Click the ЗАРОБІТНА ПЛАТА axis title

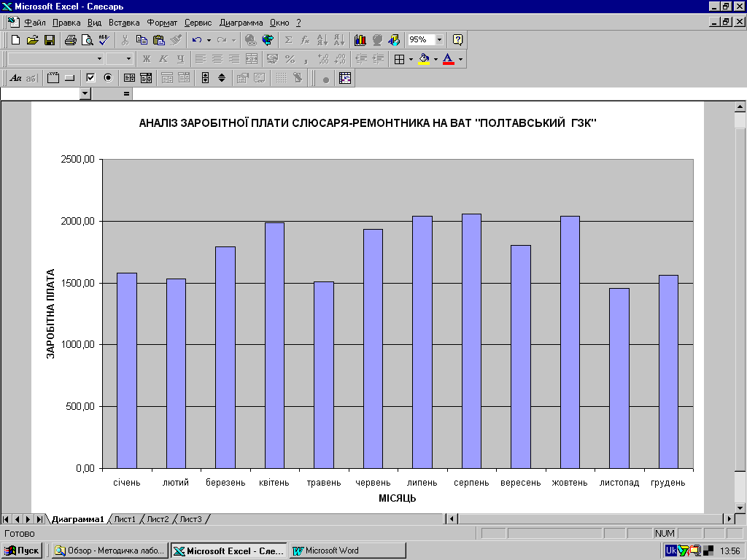pyautogui.click(x=50, y=314)
